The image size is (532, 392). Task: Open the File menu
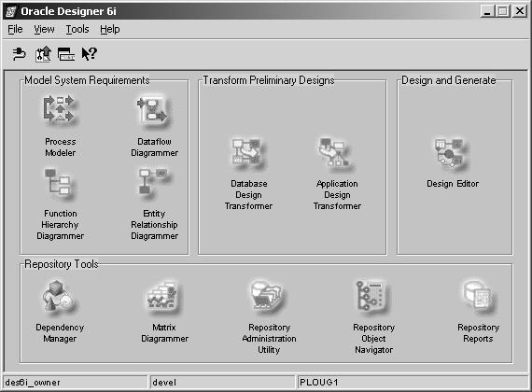[x=15, y=30]
